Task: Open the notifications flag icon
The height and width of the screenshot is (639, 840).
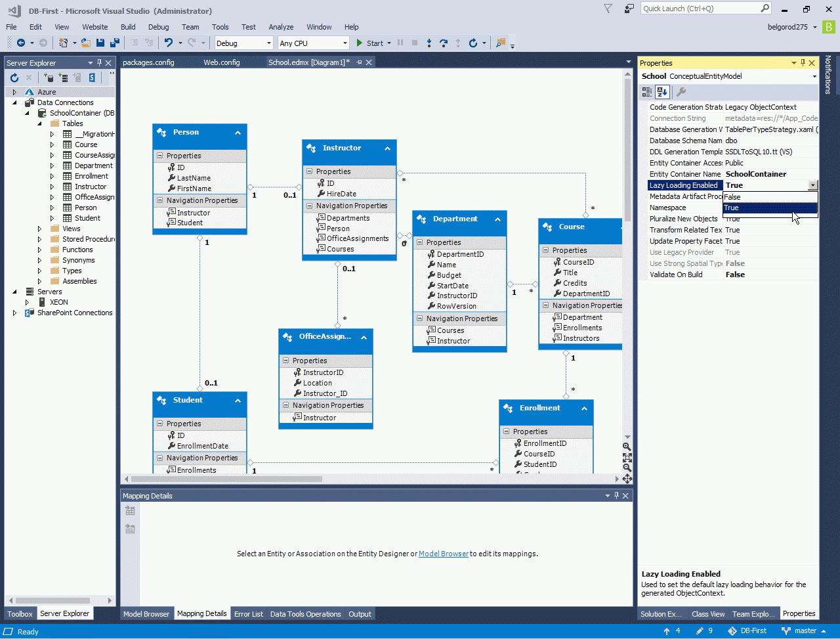Action: click(608, 9)
